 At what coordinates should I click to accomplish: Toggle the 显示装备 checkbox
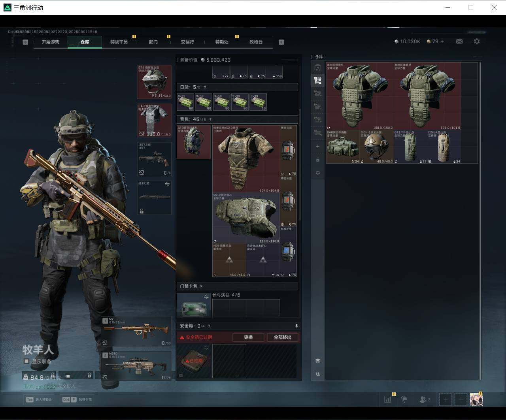click(26, 361)
